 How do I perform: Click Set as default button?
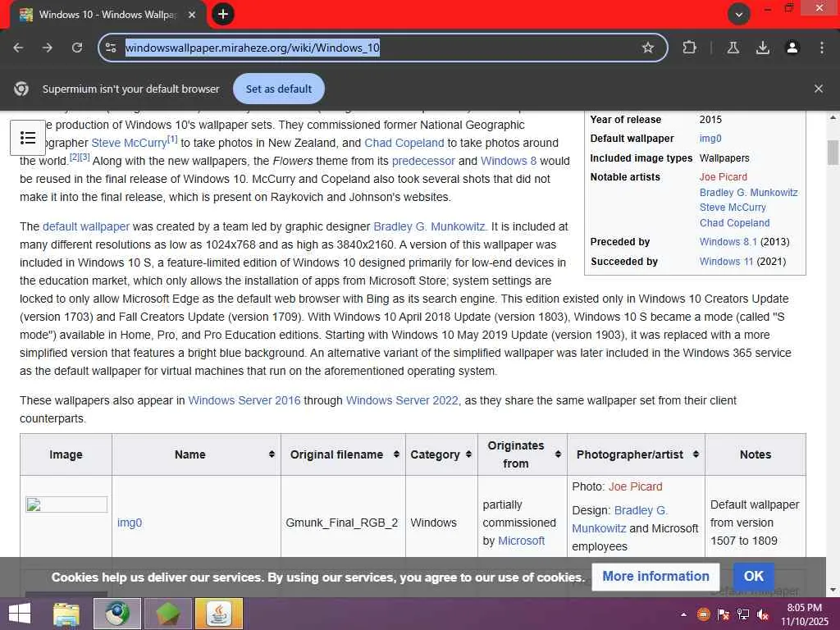279,89
